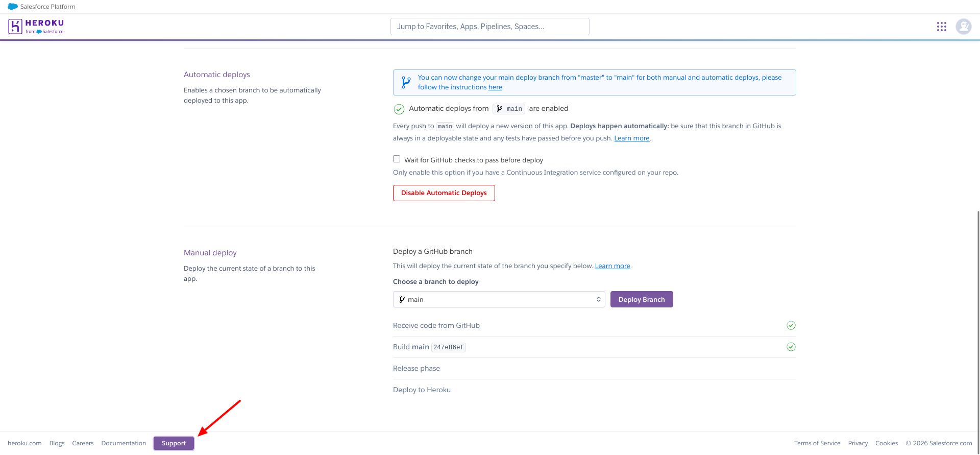Click check icon on Build main row
980x455 pixels.
tap(791, 347)
